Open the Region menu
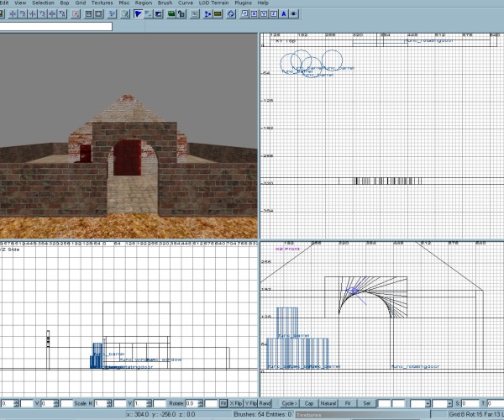The width and height of the screenshot is (504, 420). click(x=144, y=3)
